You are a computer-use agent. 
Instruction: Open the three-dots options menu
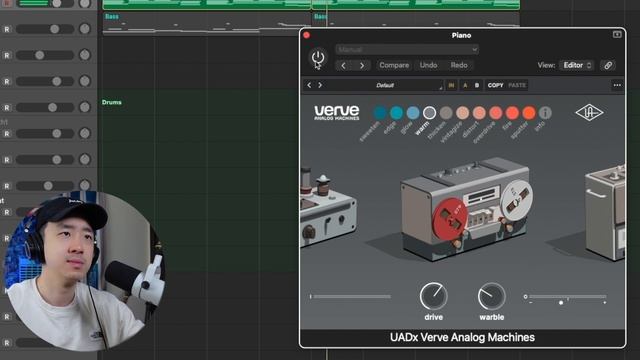point(617,85)
